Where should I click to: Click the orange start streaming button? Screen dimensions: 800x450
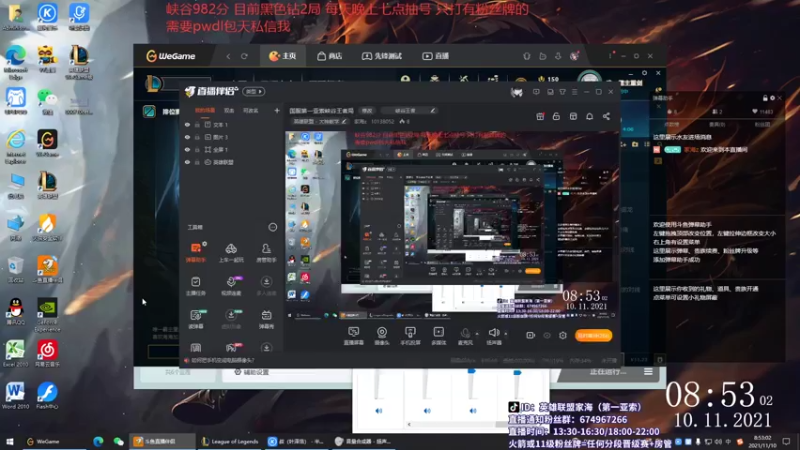click(593, 335)
